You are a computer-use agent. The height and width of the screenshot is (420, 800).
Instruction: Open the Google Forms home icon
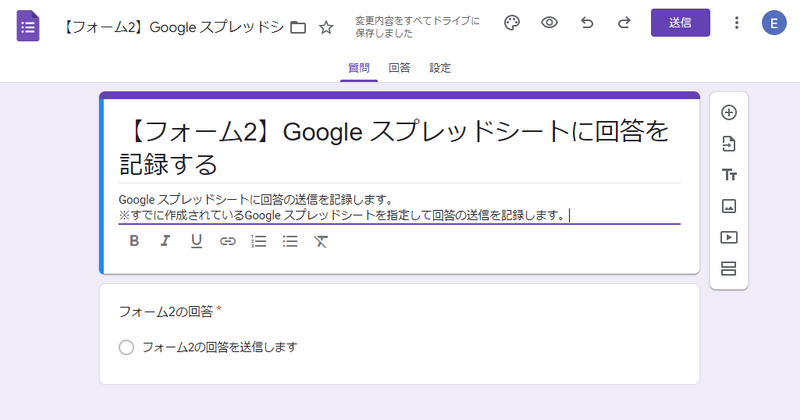click(x=28, y=26)
